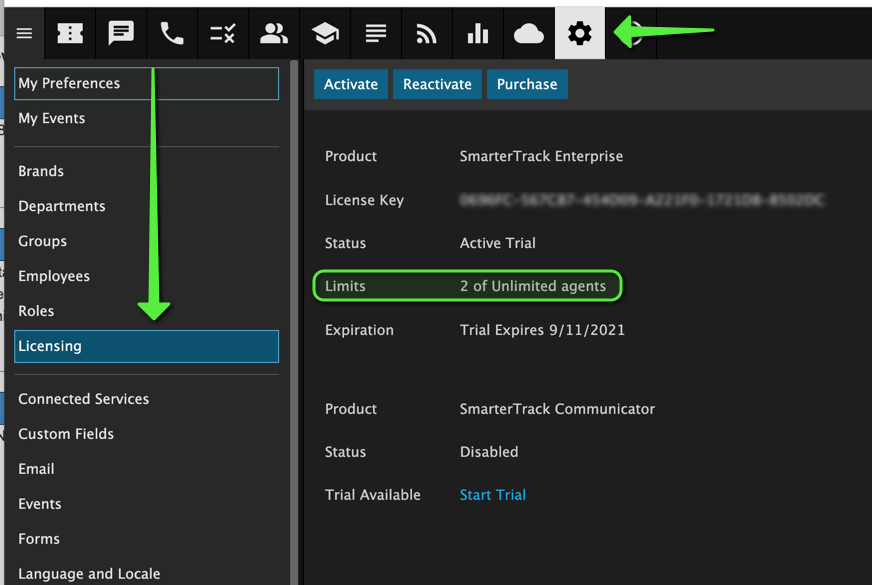
Task: Click the Reactivate button
Action: tap(437, 84)
